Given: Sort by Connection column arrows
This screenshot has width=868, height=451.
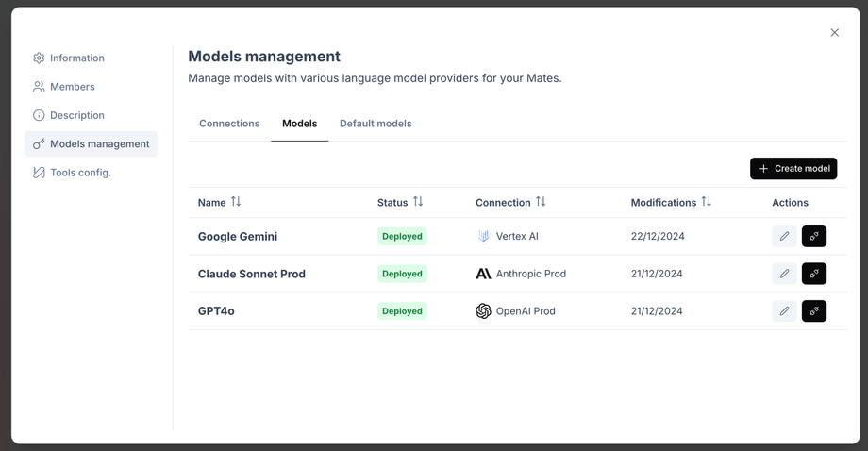Looking at the screenshot, I should click(541, 202).
